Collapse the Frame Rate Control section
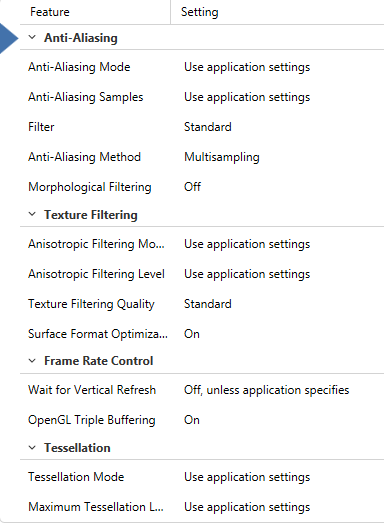This screenshot has height=526, width=384. pyautogui.click(x=32, y=361)
